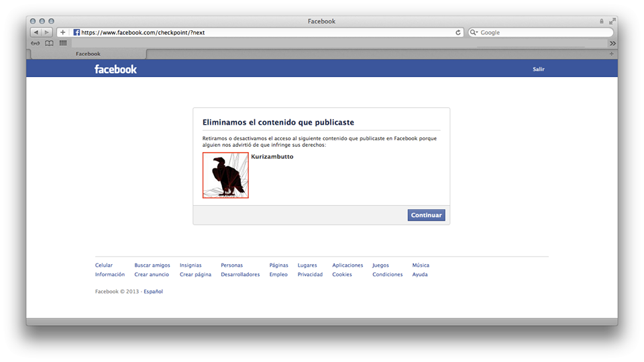Screen dimensions: 644x362
Task: Click the Google search field
Action: click(x=543, y=32)
